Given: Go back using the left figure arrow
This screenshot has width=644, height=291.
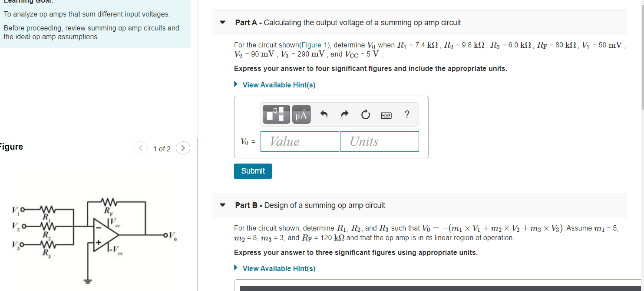Looking at the screenshot, I should pyautogui.click(x=141, y=148).
